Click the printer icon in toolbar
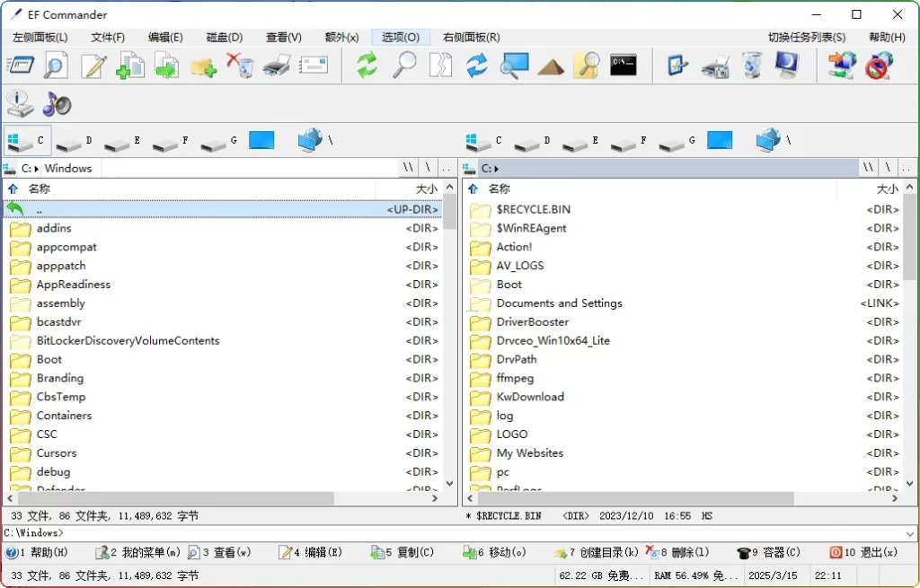920x588 pixels. 277,65
